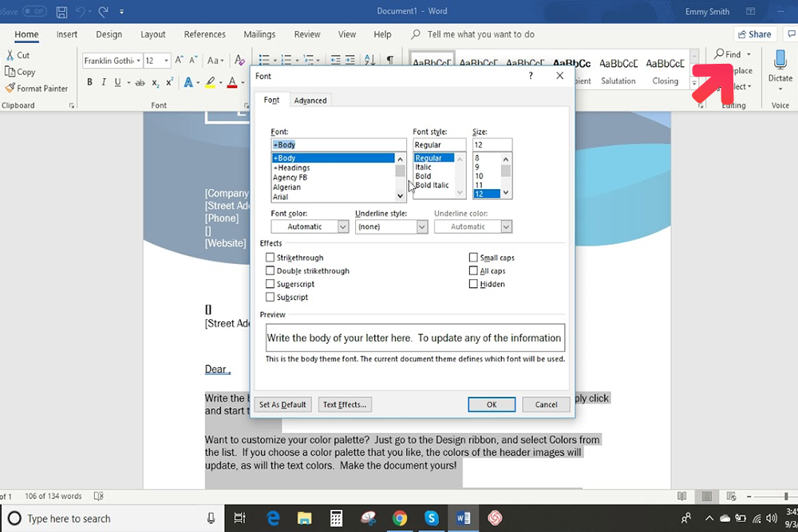Decrease font size with shrink icon
The height and width of the screenshot is (532, 798).
pyautogui.click(x=193, y=60)
